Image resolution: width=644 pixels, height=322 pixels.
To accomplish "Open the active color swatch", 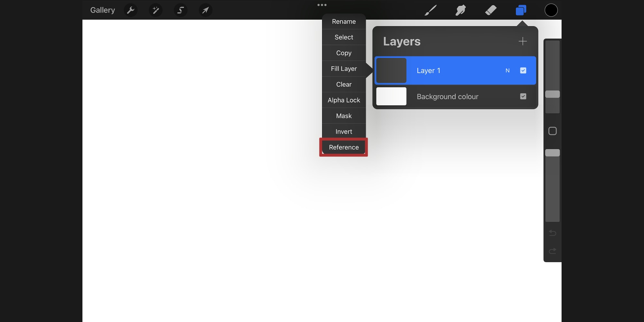I will point(551,10).
